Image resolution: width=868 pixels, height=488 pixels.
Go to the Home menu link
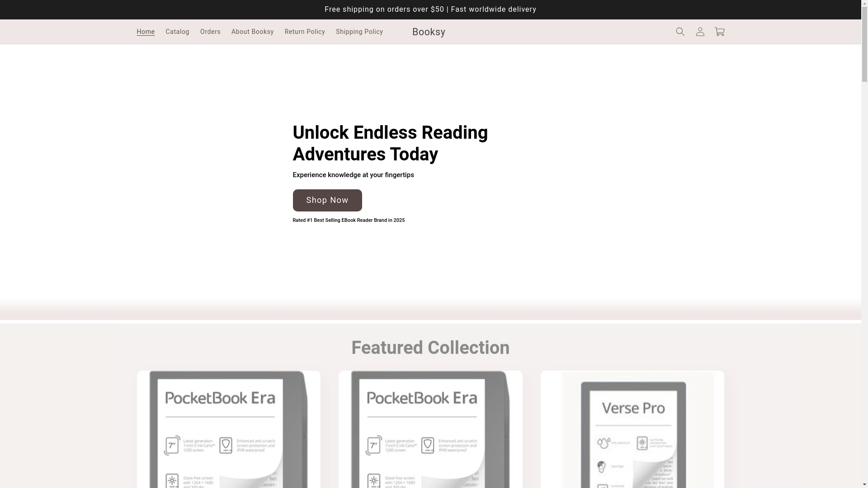pyautogui.click(x=146, y=32)
